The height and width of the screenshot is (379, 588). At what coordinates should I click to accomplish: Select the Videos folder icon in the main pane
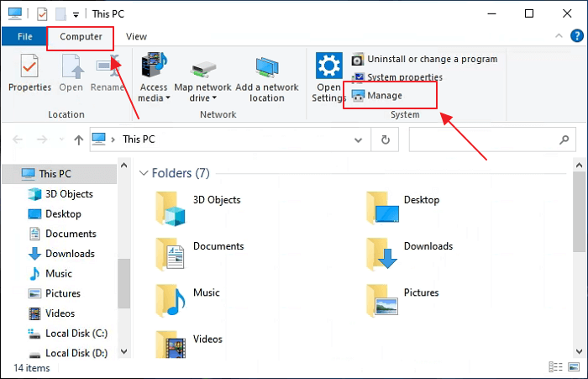click(x=171, y=345)
